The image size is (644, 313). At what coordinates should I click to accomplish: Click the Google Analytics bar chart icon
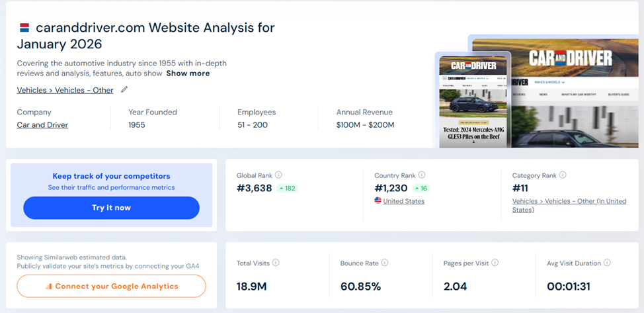coord(48,287)
